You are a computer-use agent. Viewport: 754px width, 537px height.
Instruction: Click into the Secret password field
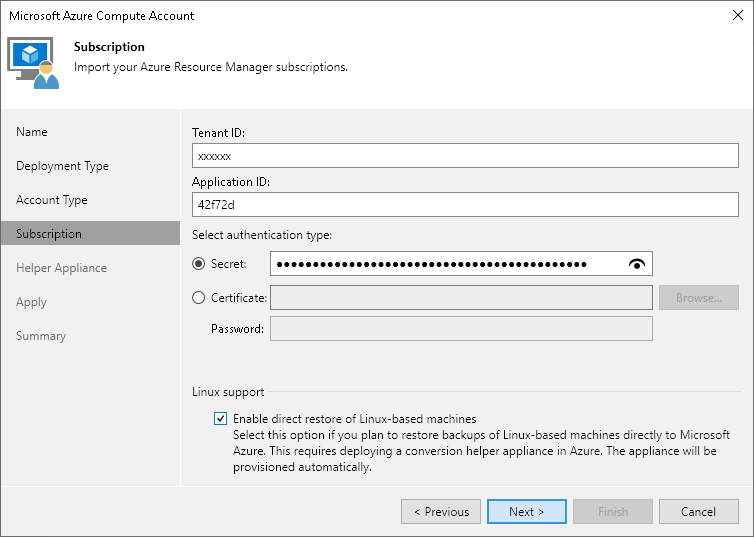pyautogui.click(x=461, y=263)
